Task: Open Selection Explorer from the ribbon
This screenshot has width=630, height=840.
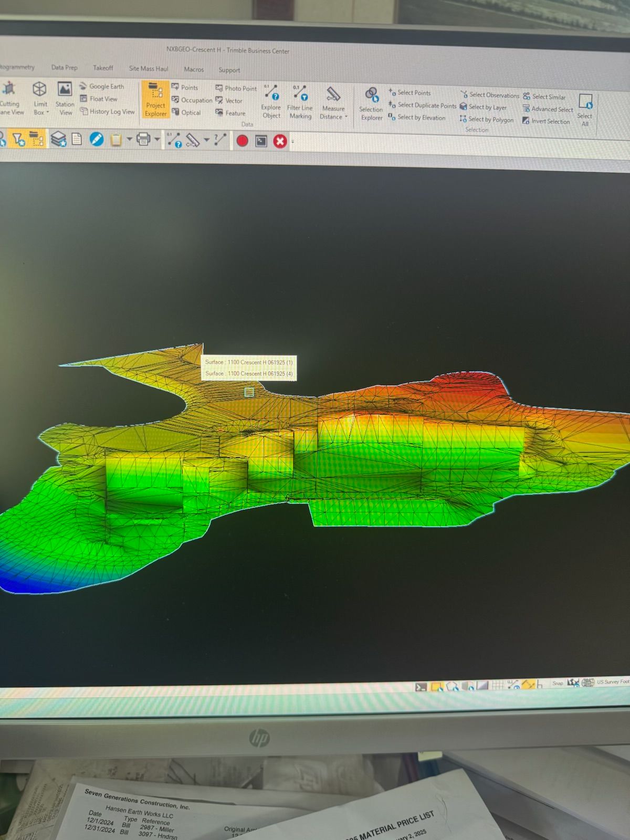Action: pos(371,104)
